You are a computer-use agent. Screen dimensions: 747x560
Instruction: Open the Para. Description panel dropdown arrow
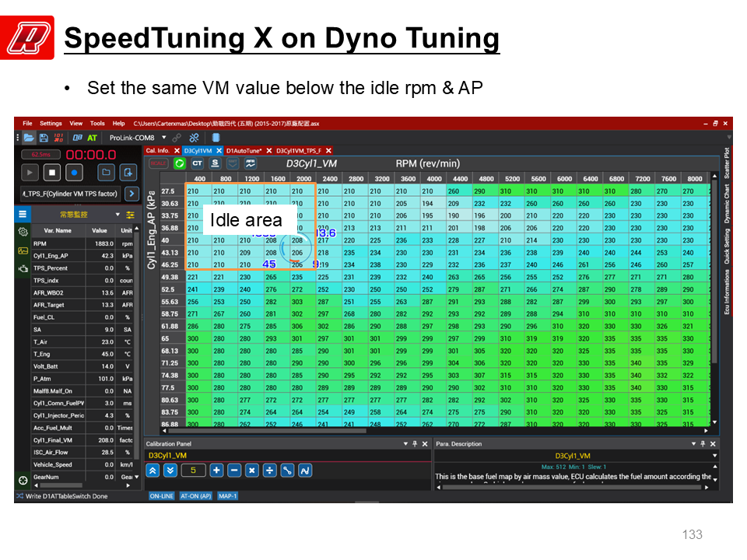coord(693,444)
